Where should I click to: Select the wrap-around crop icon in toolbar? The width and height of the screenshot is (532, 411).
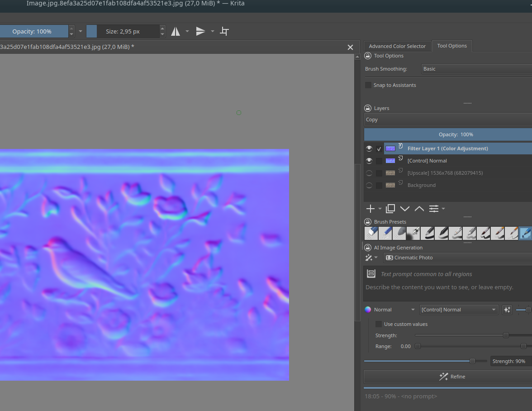[224, 32]
